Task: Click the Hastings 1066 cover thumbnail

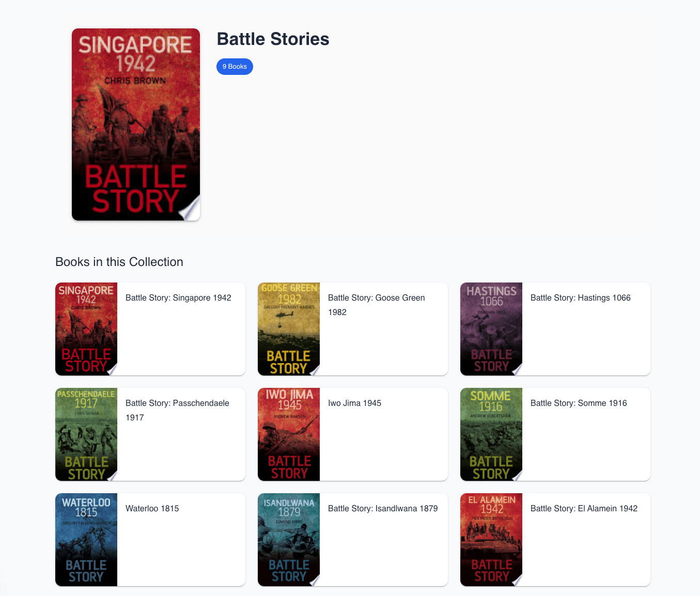Action: (x=491, y=329)
